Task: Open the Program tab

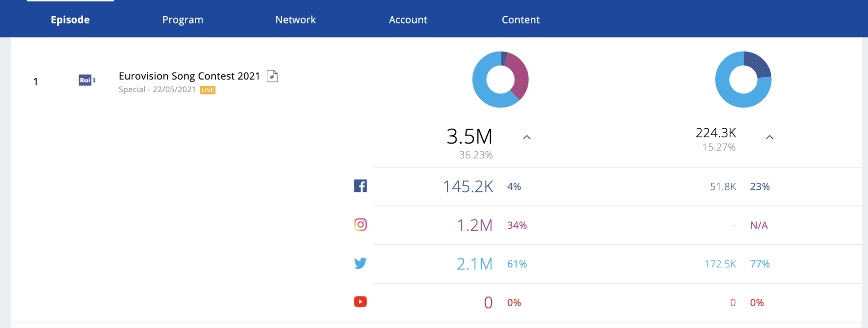Action: click(183, 20)
